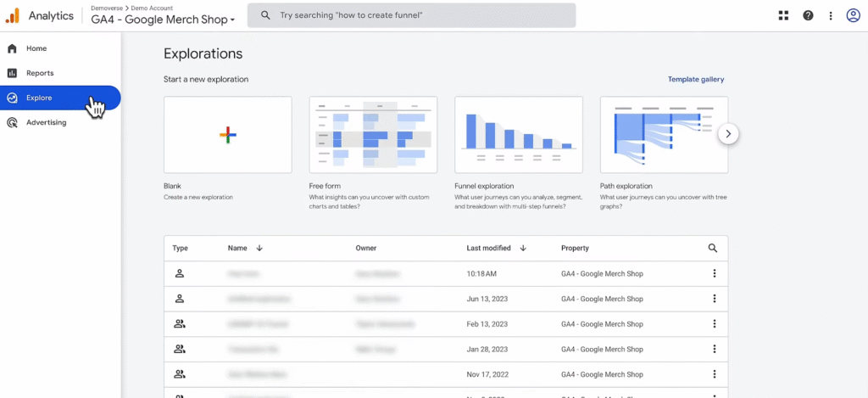Click the "Funnel exploration" template title
Image resolution: width=868 pixels, height=398 pixels.
pyautogui.click(x=484, y=186)
